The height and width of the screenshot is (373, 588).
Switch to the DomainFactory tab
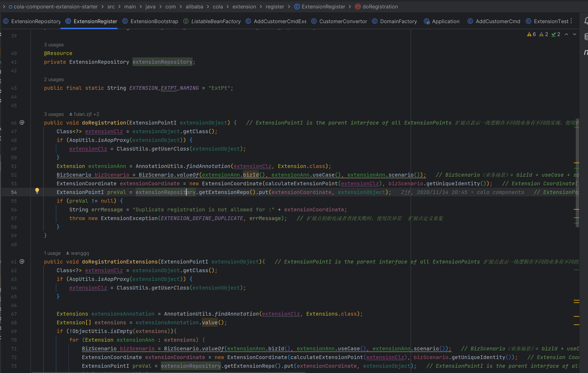tap(394, 21)
